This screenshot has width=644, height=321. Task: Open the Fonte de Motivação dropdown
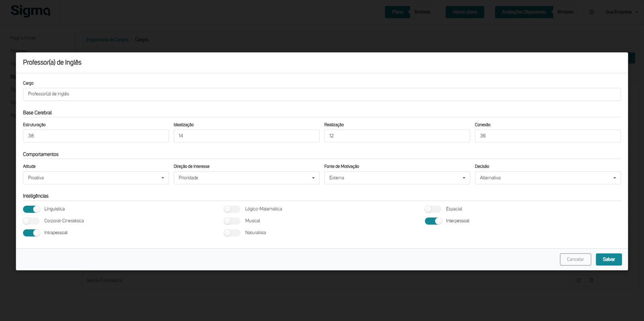coord(397,178)
